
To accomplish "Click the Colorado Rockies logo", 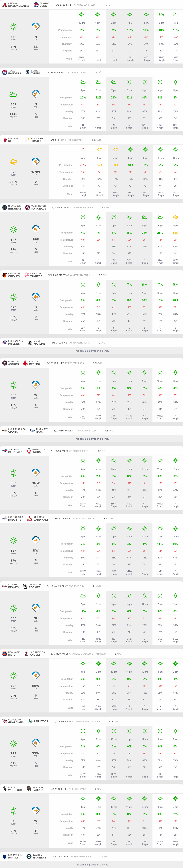I will [25, 586].
